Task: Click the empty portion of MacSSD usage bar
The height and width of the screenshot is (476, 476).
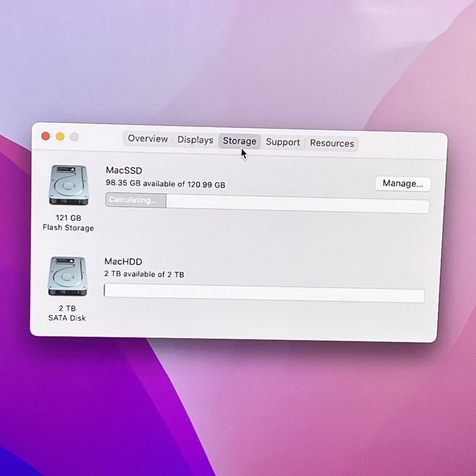Action: (297, 205)
